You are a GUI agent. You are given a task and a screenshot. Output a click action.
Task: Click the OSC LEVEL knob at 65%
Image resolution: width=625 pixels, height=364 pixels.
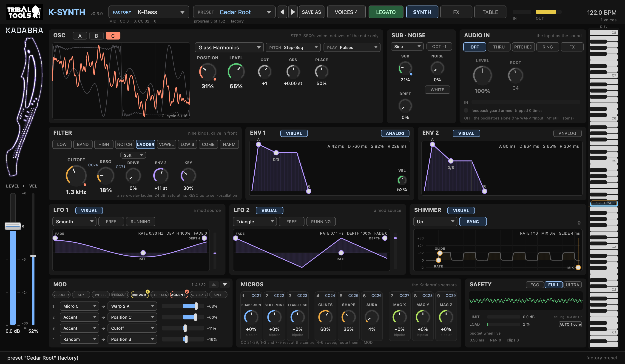[x=236, y=72]
